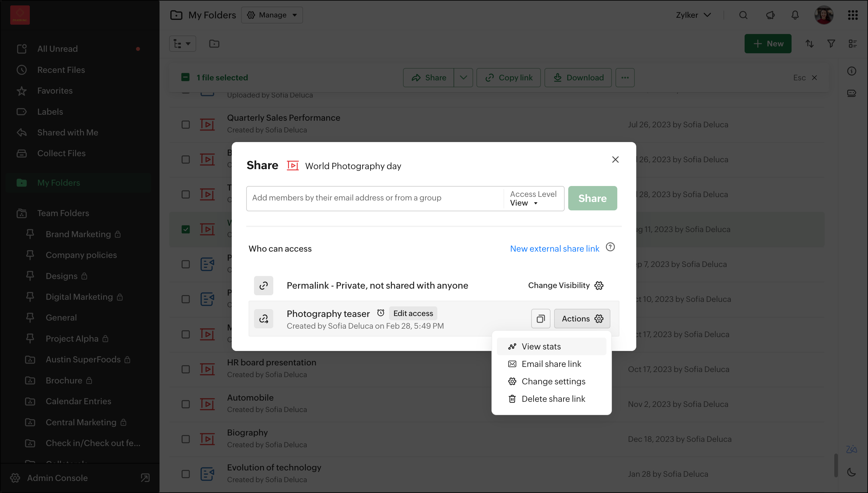This screenshot has width=868, height=493.
Task: Open the apps grid launcher
Action: point(853,15)
